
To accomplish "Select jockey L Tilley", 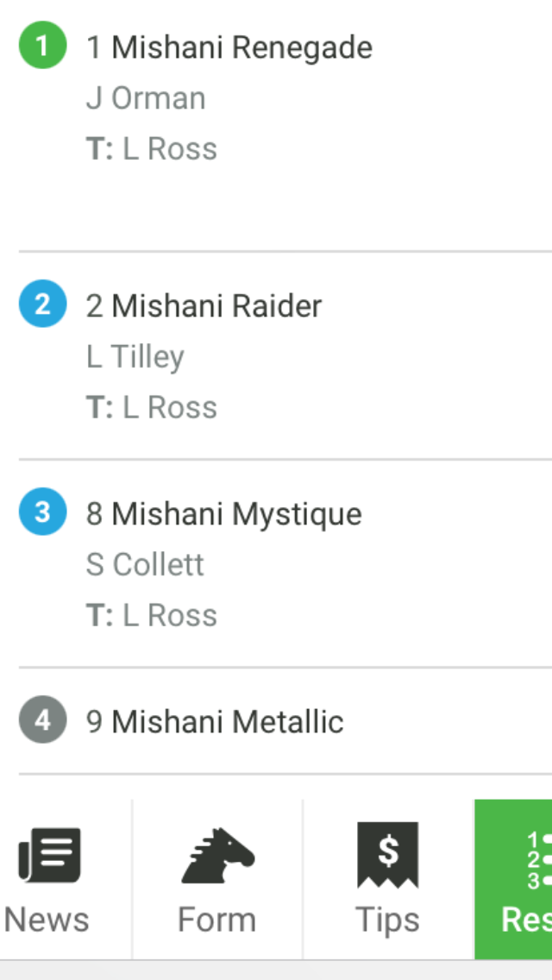I will 135,357.
